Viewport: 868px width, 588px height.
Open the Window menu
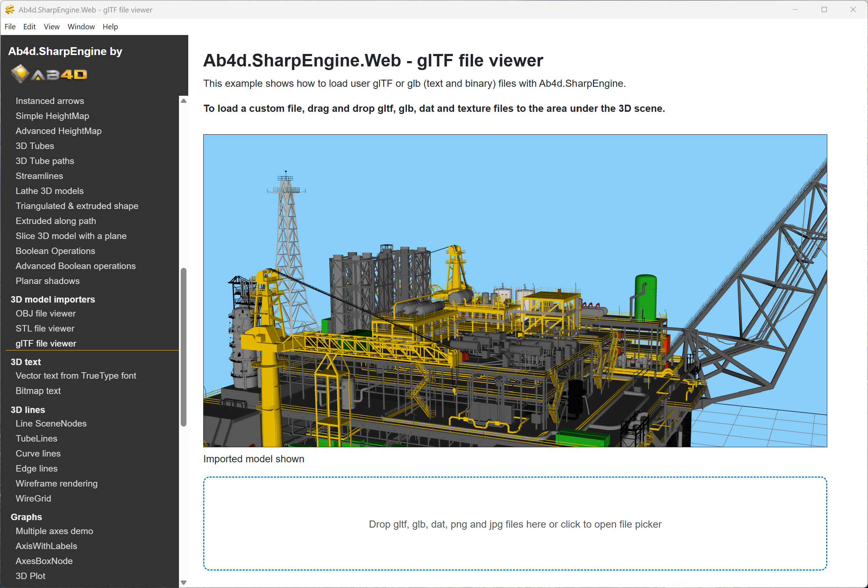coord(81,26)
